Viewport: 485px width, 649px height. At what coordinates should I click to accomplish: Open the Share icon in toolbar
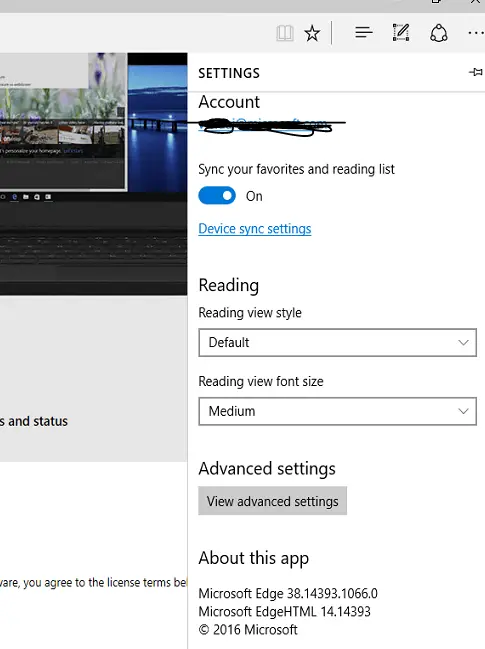tap(439, 33)
